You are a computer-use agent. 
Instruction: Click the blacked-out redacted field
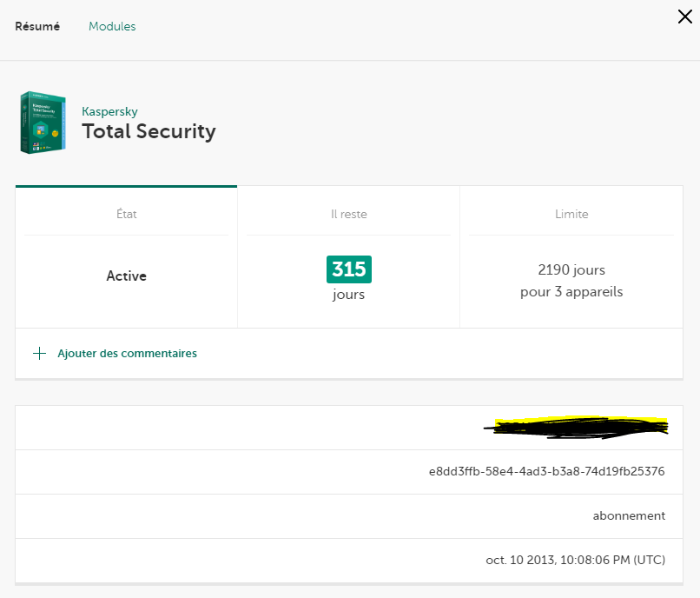579,426
